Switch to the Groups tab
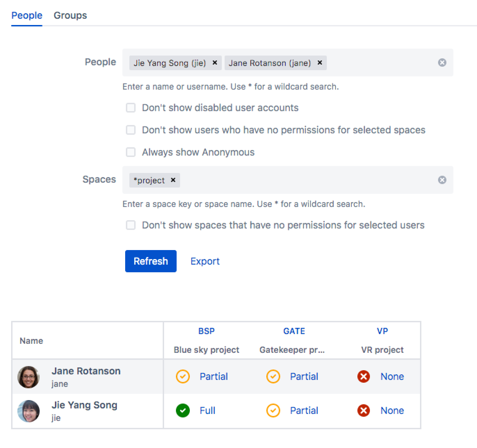 (x=70, y=15)
